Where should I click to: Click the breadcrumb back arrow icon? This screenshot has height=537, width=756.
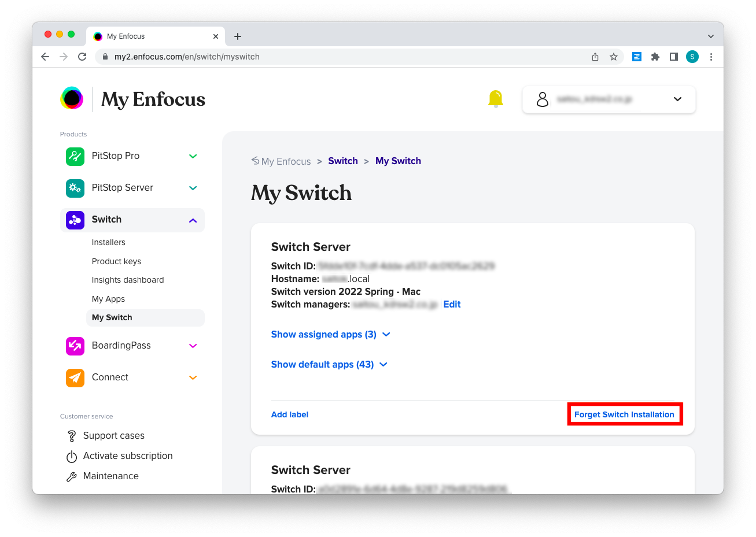pyautogui.click(x=255, y=161)
